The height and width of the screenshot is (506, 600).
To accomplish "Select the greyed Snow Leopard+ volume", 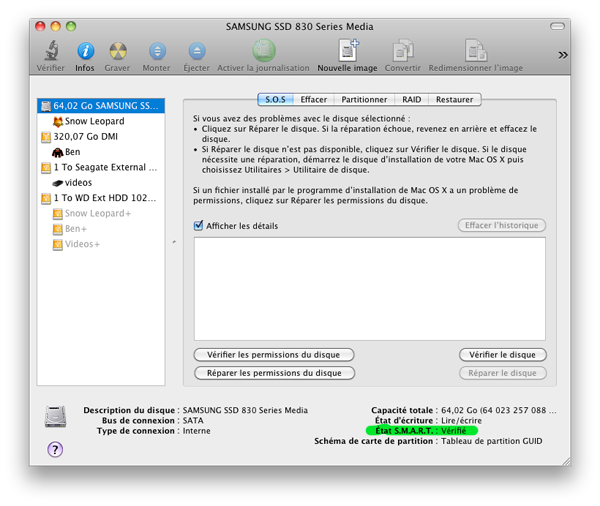I will (x=101, y=213).
